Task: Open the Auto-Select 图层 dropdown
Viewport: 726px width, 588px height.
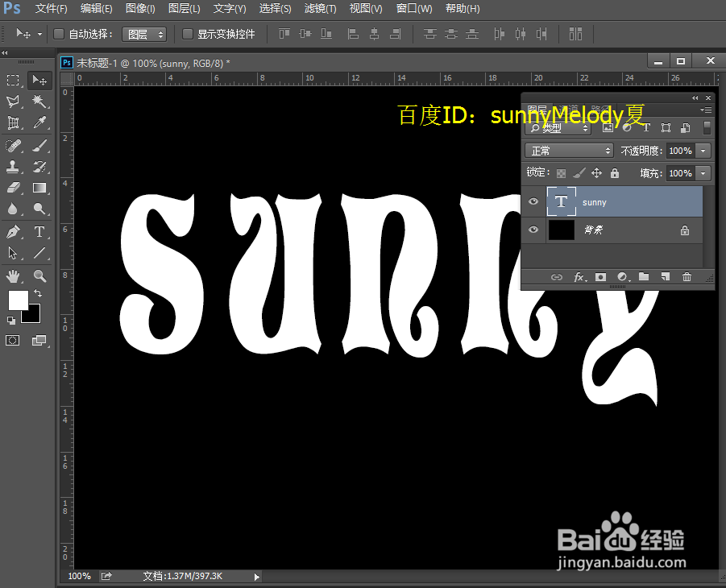Action: click(144, 35)
